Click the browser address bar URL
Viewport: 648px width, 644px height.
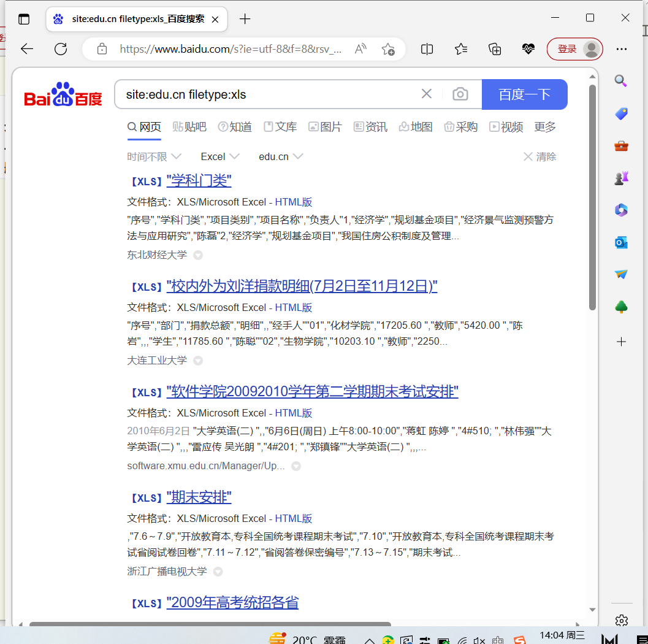coord(231,49)
